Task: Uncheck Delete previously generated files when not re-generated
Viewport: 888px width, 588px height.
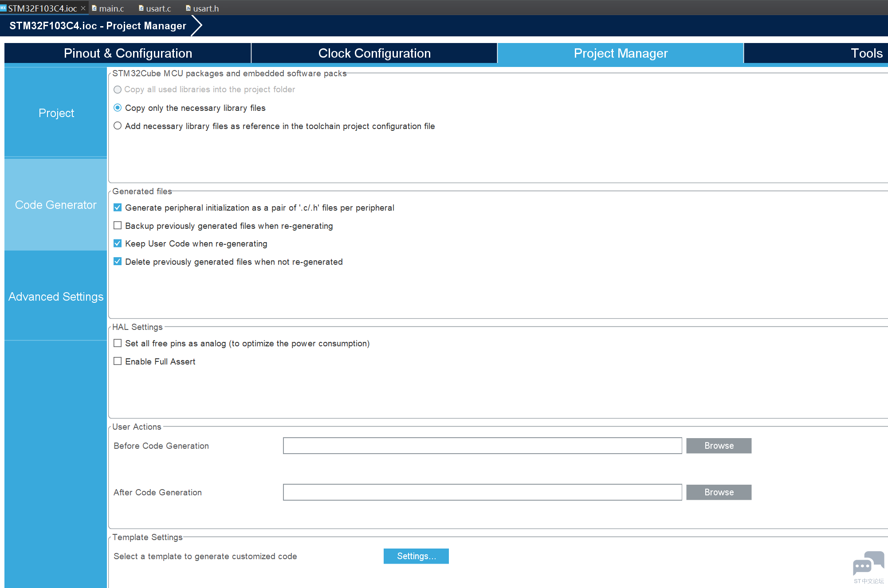Action: (x=118, y=261)
